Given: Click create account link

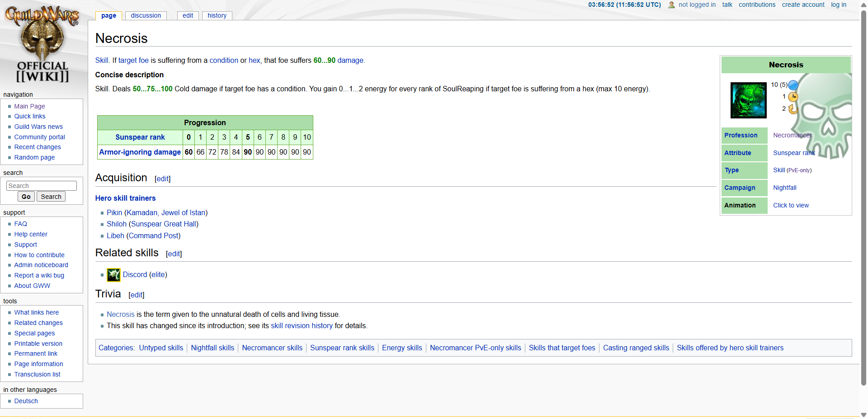Looking at the screenshot, I should click(803, 5).
